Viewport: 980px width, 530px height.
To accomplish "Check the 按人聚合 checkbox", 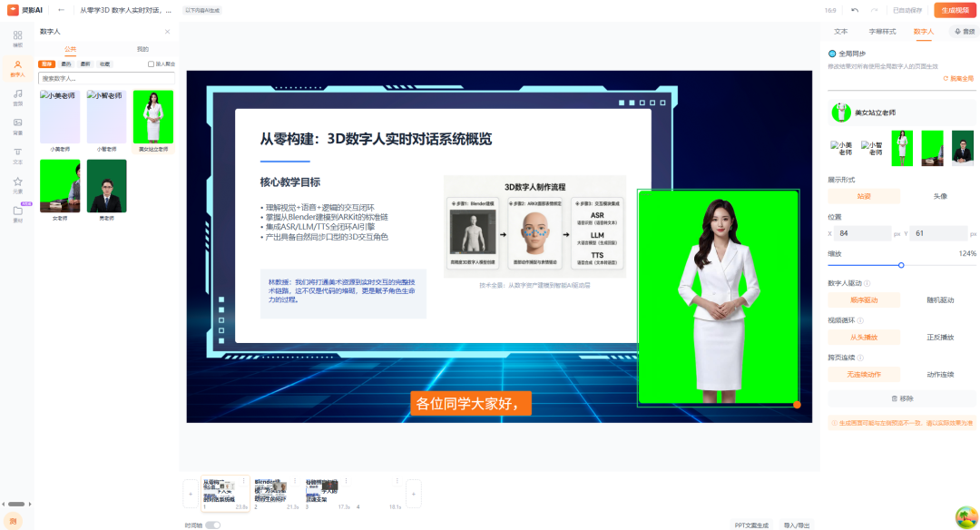I will pyautogui.click(x=151, y=64).
